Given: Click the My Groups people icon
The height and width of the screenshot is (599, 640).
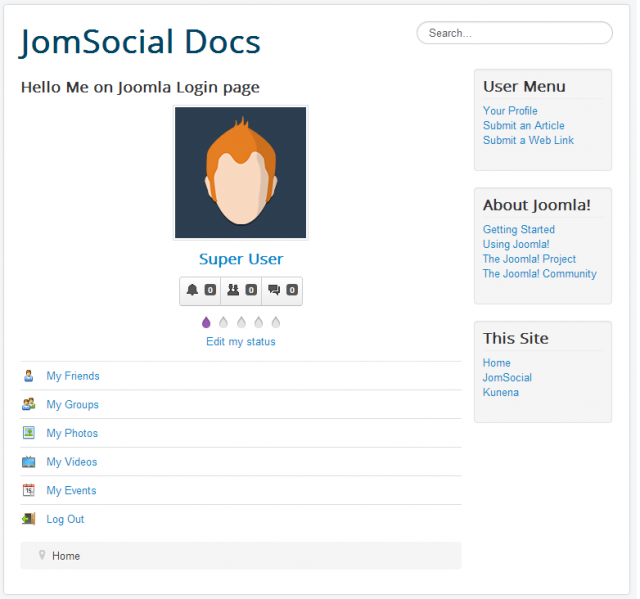Looking at the screenshot, I should [29, 404].
